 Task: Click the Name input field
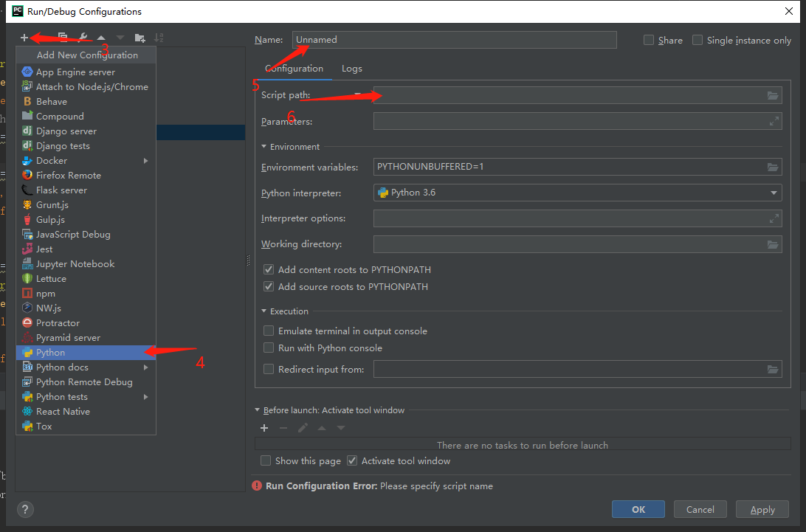pyautogui.click(x=455, y=40)
